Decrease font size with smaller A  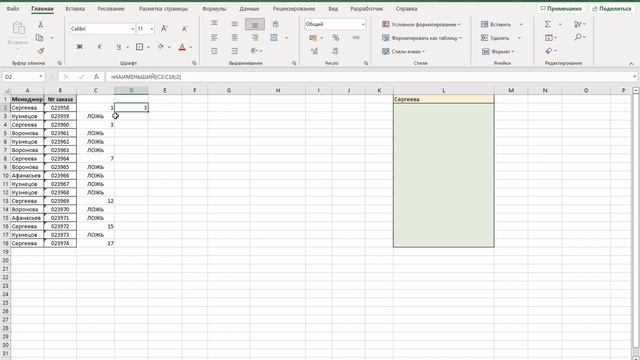pos(184,29)
